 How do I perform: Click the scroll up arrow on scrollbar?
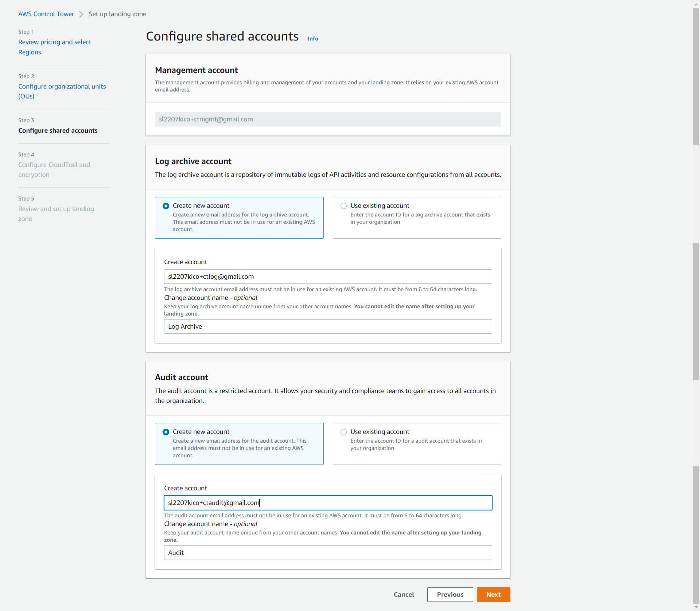(x=696, y=4)
